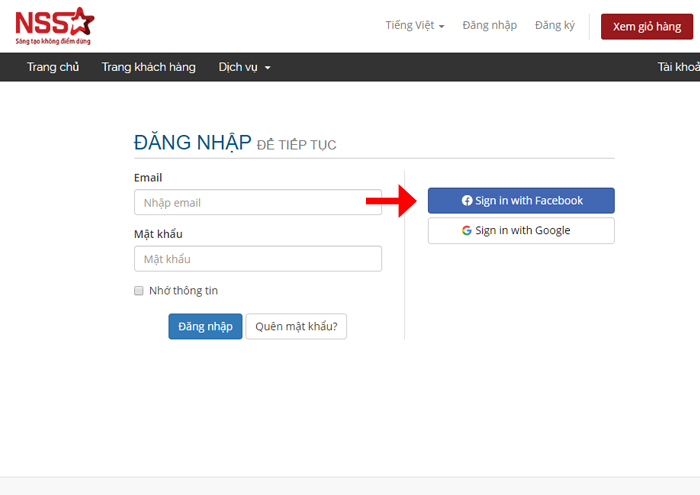Click the Google G icon
This screenshot has width=700, height=495.
467,231
